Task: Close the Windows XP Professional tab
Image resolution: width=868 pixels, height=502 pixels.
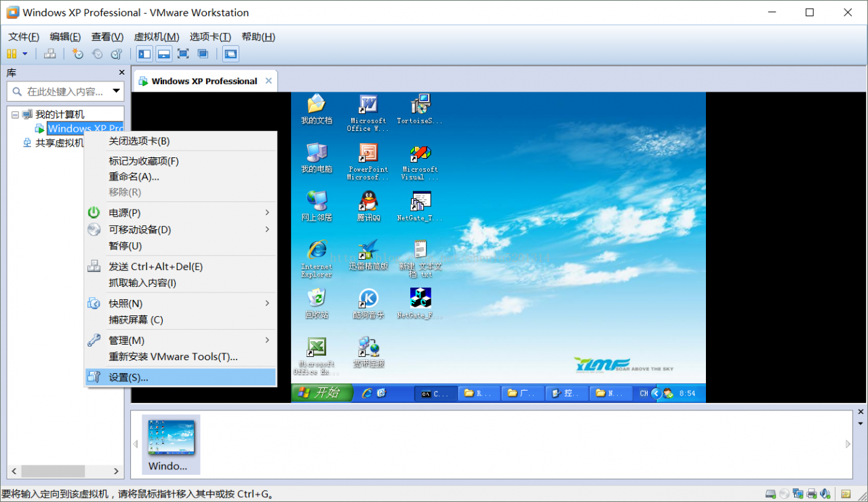Action: [269, 81]
